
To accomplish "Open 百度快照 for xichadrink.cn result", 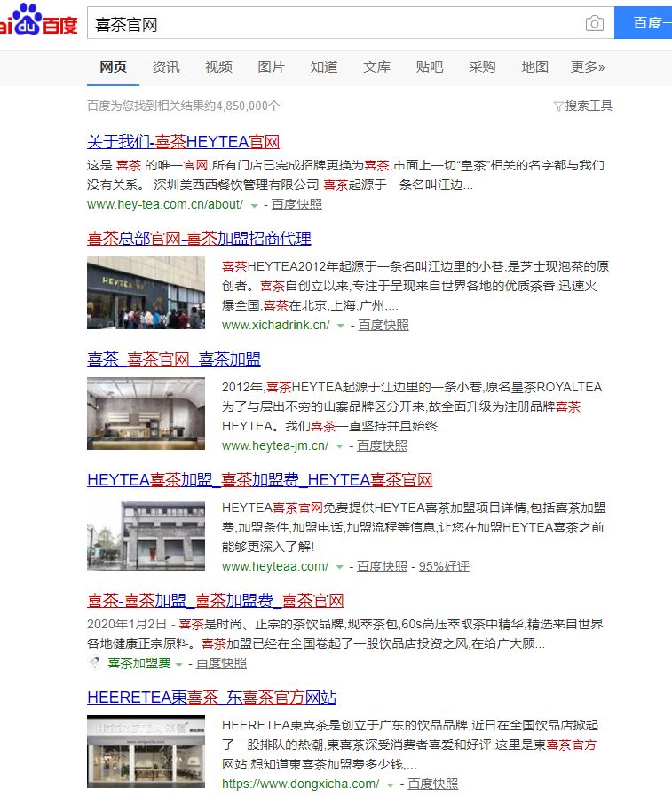I will (383, 325).
